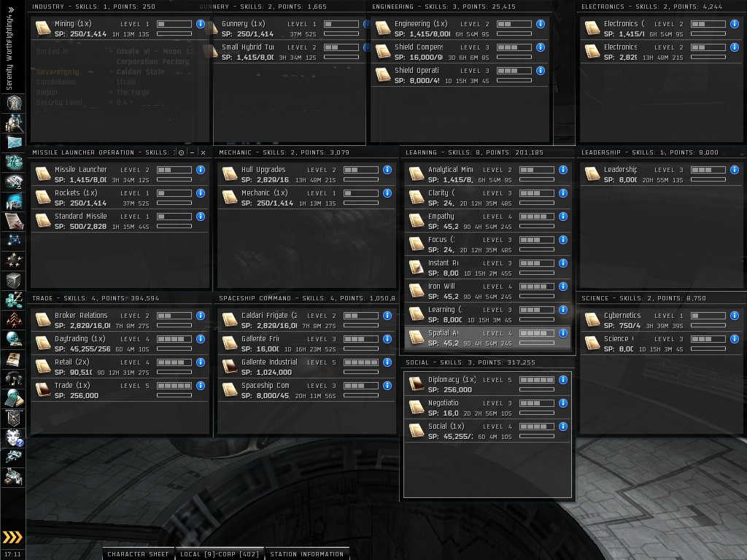Click the Trade window title header
747x560 pixels.
(x=96, y=298)
